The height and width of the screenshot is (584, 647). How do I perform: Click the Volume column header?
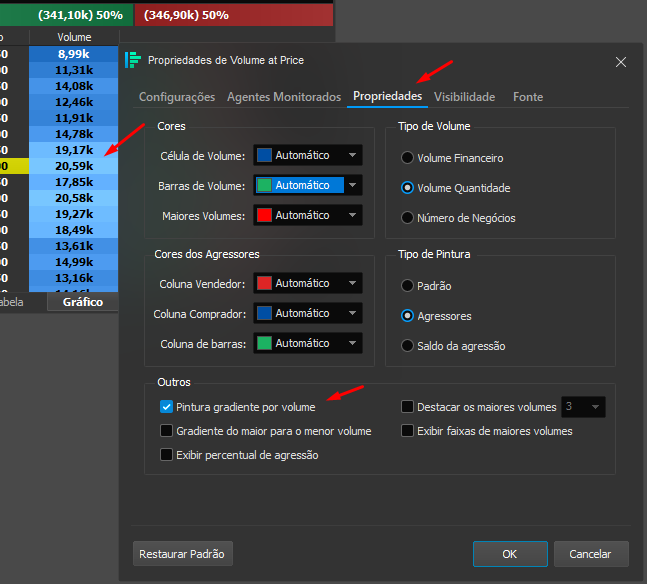(x=74, y=37)
